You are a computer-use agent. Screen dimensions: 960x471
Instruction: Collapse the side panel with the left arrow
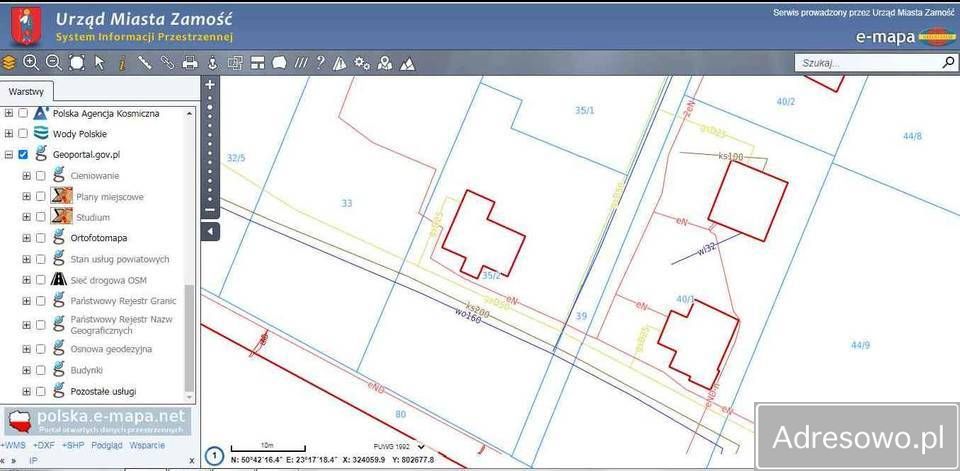click(x=210, y=232)
